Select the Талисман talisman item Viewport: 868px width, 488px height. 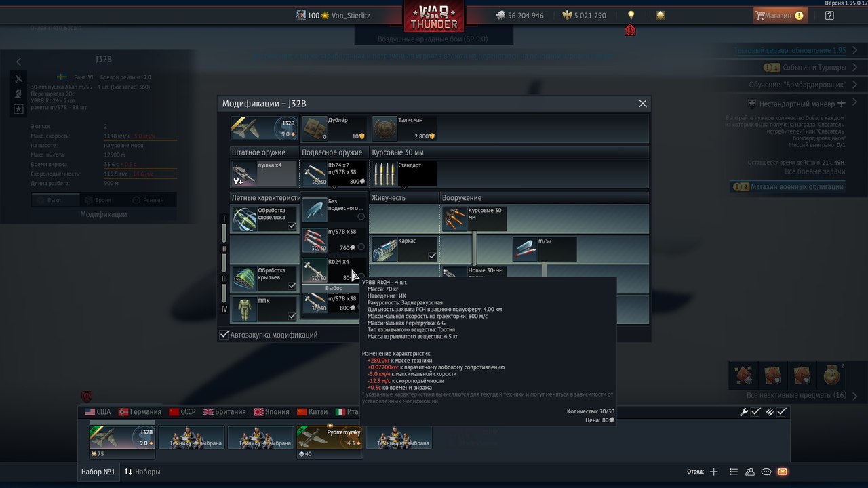click(404, 128)
